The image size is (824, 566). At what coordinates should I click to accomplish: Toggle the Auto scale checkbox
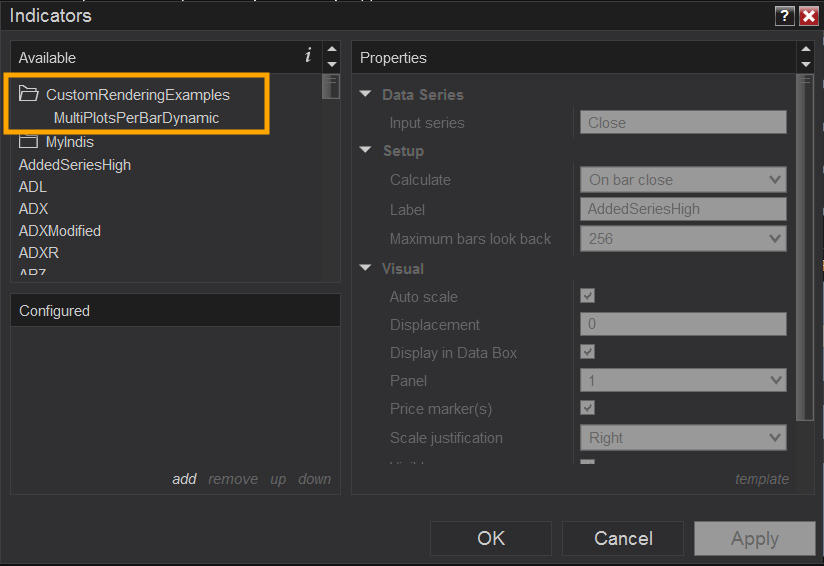point(588,296)
